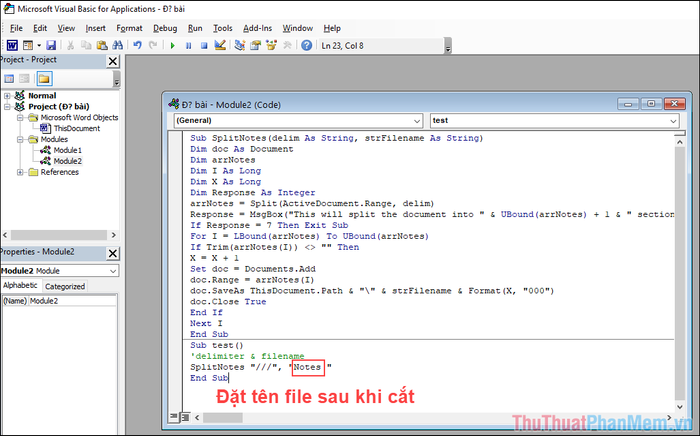Open the Run menu
The image size is (700, 436).
point(195,28)
